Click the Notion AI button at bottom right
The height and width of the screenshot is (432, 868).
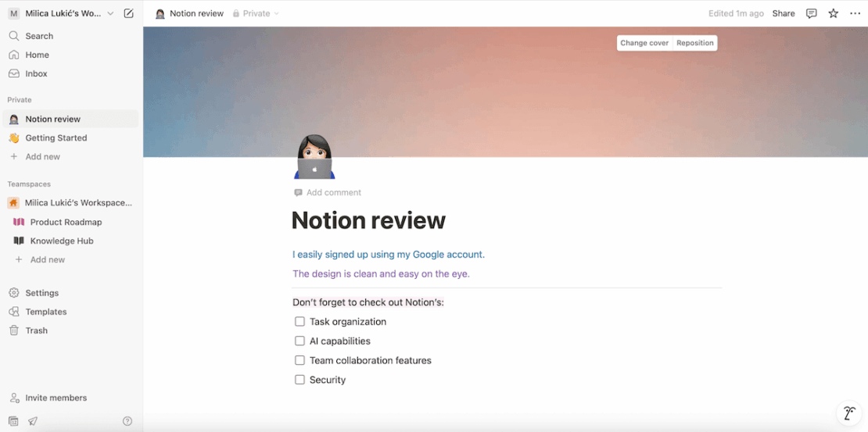(848, 413)
